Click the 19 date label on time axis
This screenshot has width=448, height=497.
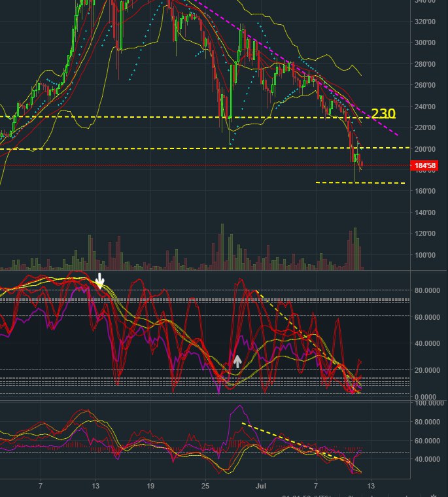(150, 486)
